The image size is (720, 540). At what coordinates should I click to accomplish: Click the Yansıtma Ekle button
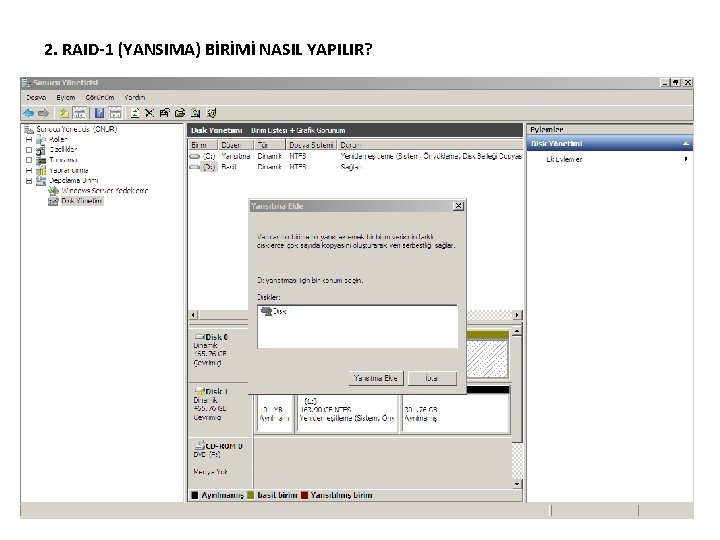[x=376, y=378]
